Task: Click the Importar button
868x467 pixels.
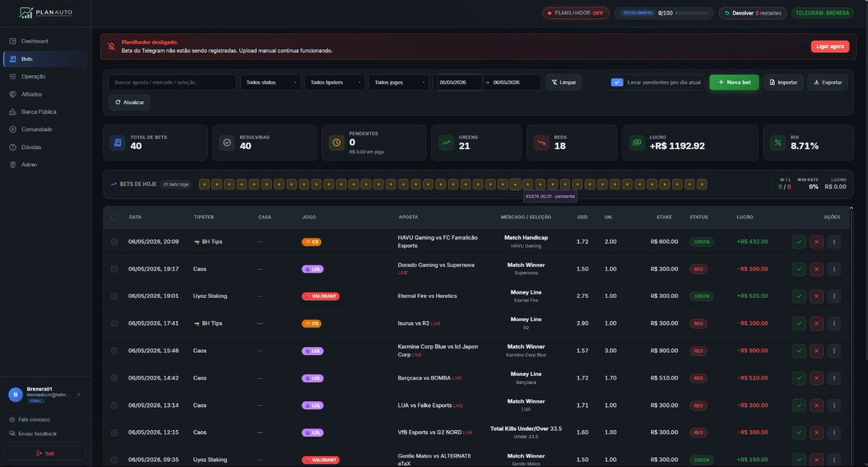Action: tap(783, 82)
